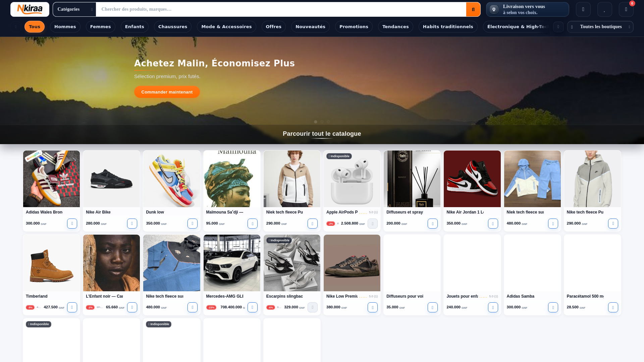Image resolution: width=644 pixels, height=362 pixels.
Task: Add Mercedes-AMG GLE to cart
Action: [253, 307]
